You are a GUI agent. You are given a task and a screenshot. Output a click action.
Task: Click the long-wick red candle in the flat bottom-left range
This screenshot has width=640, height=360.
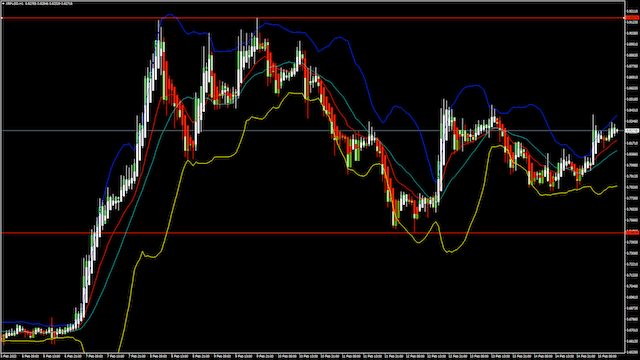[x=52, y=330]
